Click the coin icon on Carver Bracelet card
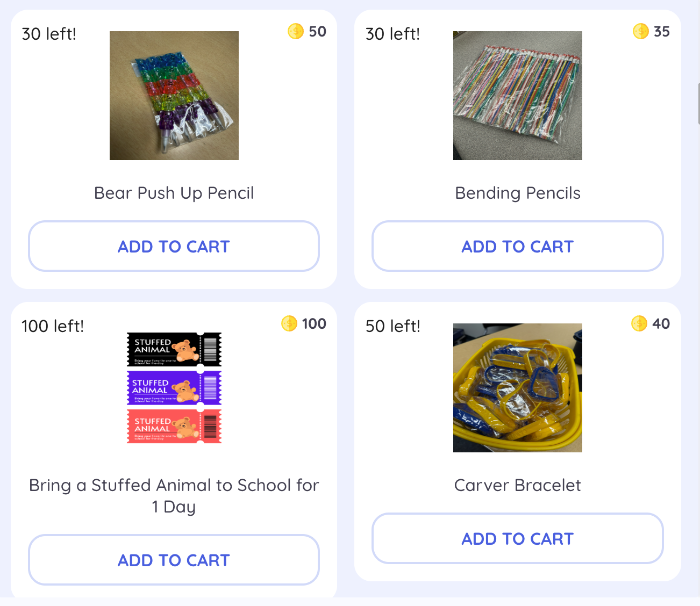The height and width of the screenshot is (606, 700). (639, 324)
